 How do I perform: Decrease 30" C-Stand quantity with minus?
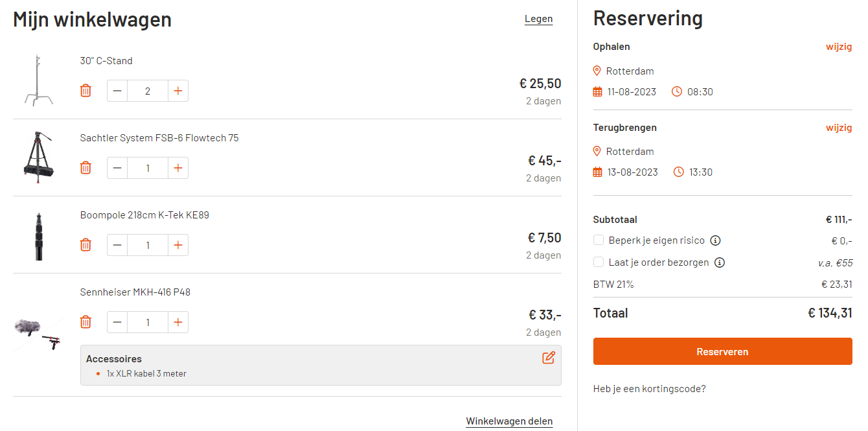[117, 91]
